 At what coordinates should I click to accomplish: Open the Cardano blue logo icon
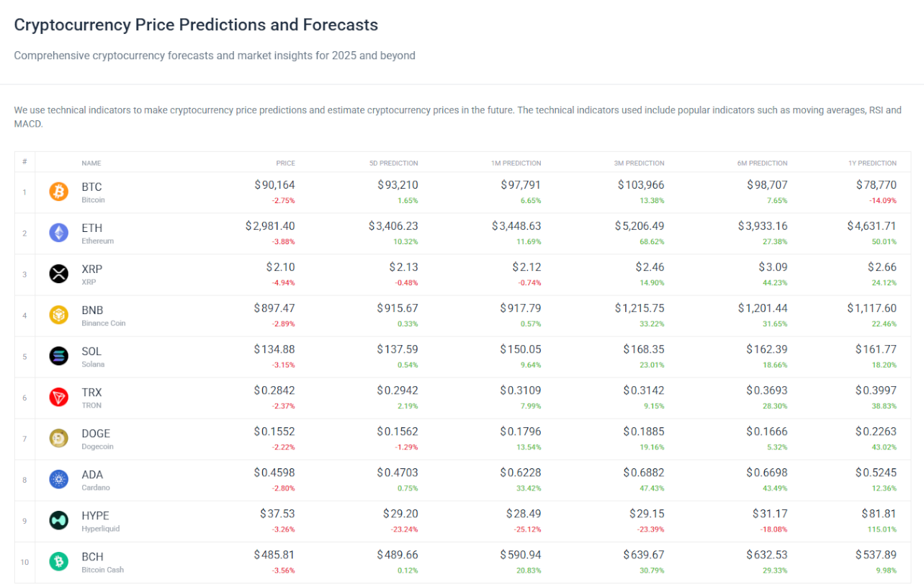click(x=58, y=479)
